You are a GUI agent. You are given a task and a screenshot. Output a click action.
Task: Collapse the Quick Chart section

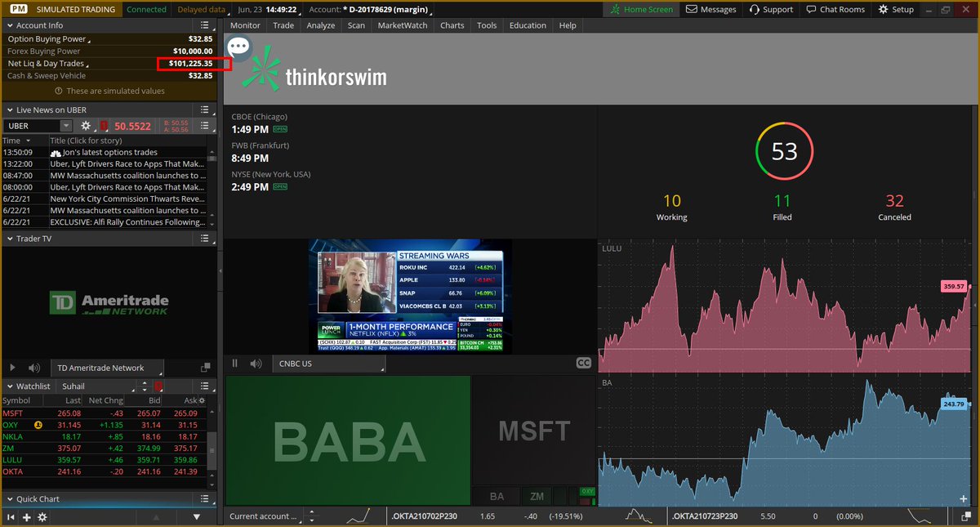(x=8, y=498)
